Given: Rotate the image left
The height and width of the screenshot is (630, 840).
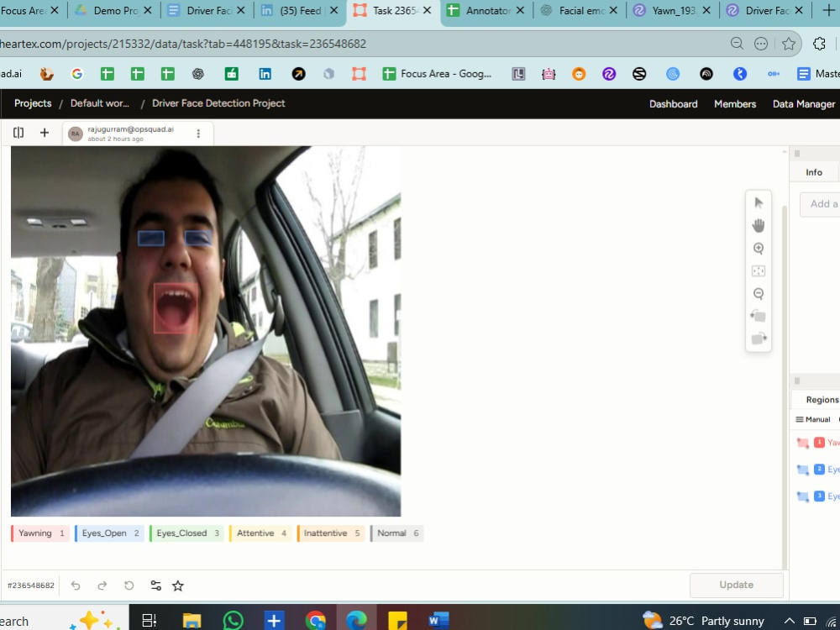Looking at the screenshot, I should point(758,316).
